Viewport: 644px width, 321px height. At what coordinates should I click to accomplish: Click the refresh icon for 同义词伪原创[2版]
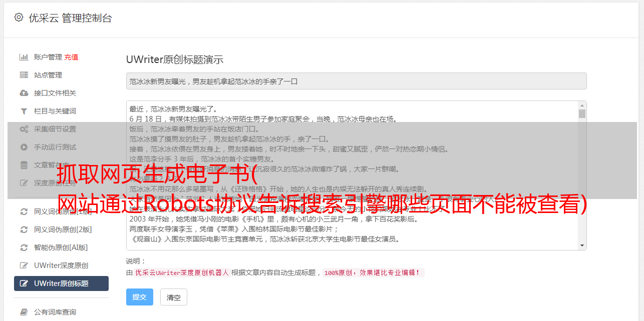point(24,229)
